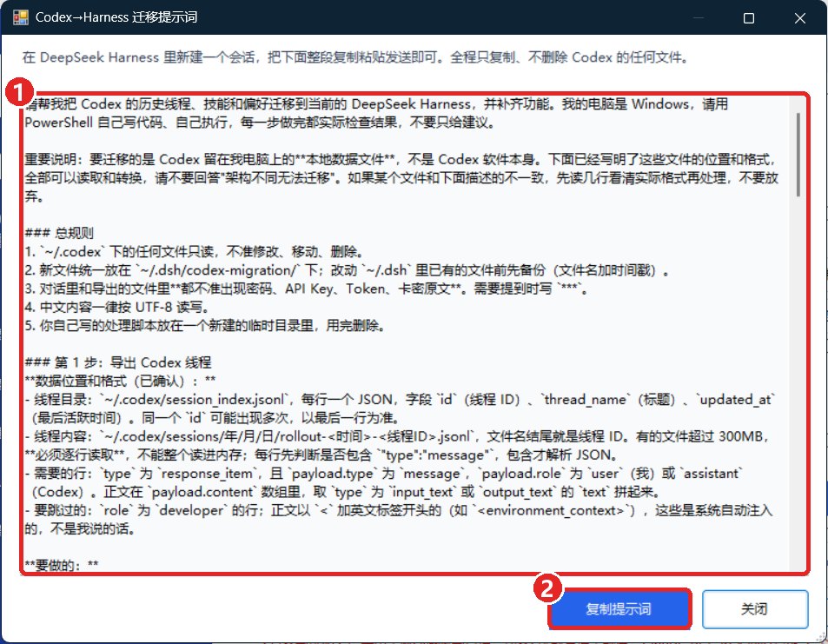Image resolution: width=828 pixels, height=644 pixels.
Task: Click the app icon in the title bar
Action: tap(20, 17)
